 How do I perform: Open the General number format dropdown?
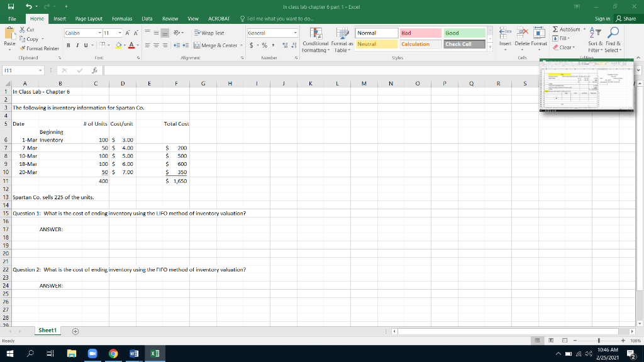pyautogui.click(x=295, y=31)
